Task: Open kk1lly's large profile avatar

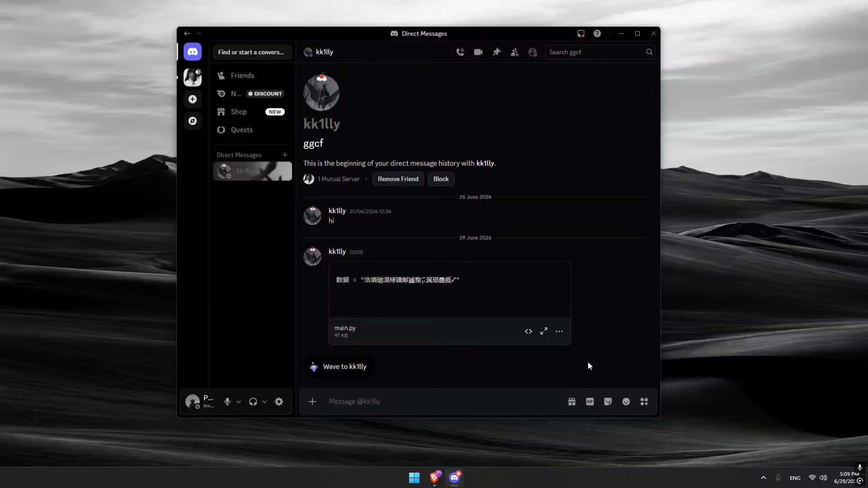Action: click(x=321, y=93)
